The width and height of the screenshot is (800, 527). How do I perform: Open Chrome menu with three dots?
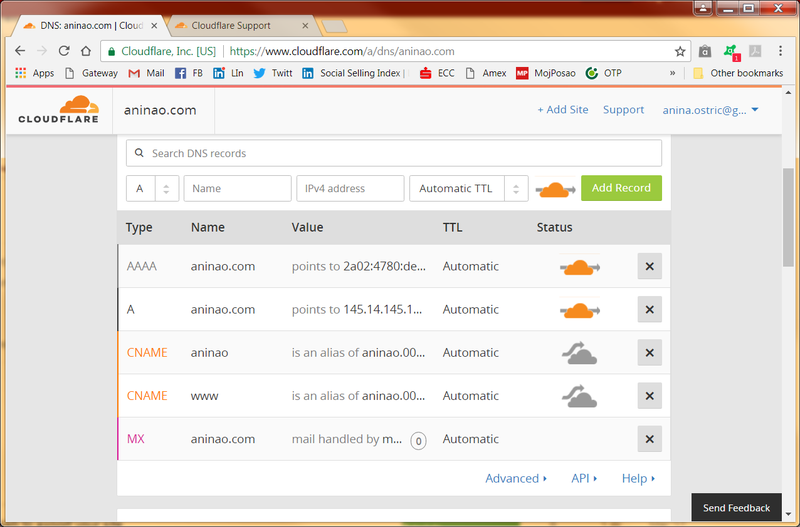pos(781,51)
